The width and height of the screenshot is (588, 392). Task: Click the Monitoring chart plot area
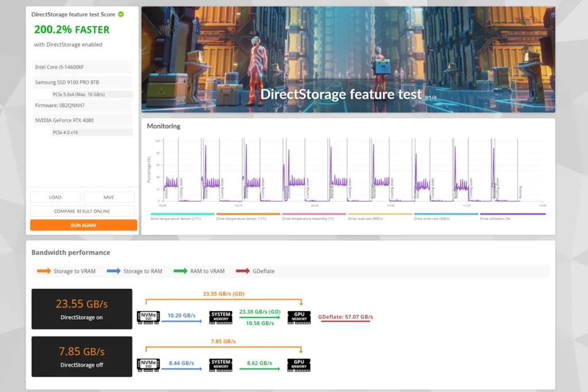click(353, 170)
